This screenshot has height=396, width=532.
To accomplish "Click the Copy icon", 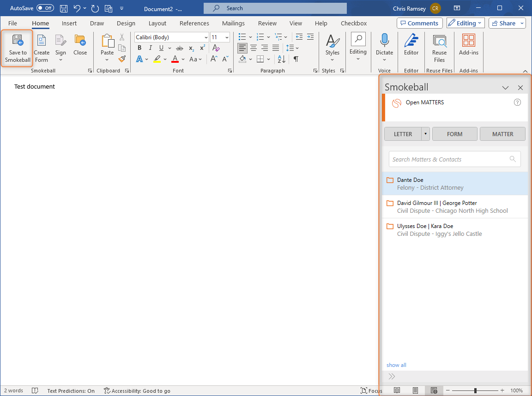I will 122,48.
